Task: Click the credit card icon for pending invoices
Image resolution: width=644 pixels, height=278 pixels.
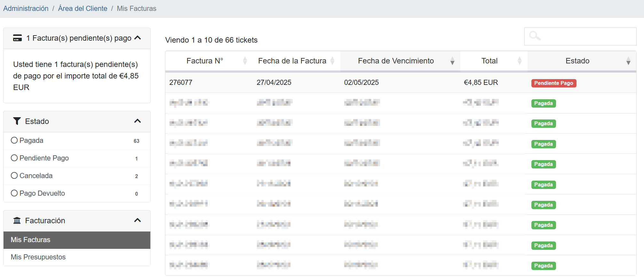Action: 17,38
